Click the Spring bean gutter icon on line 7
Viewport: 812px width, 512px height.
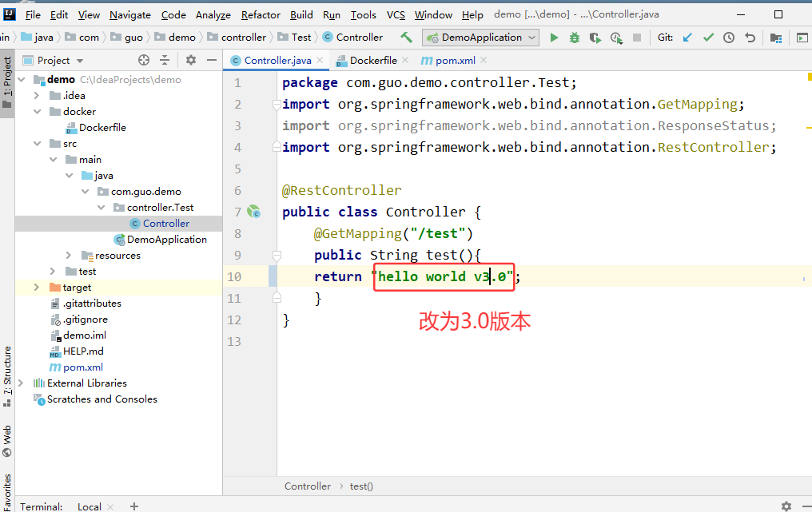[x=254, y=212]
